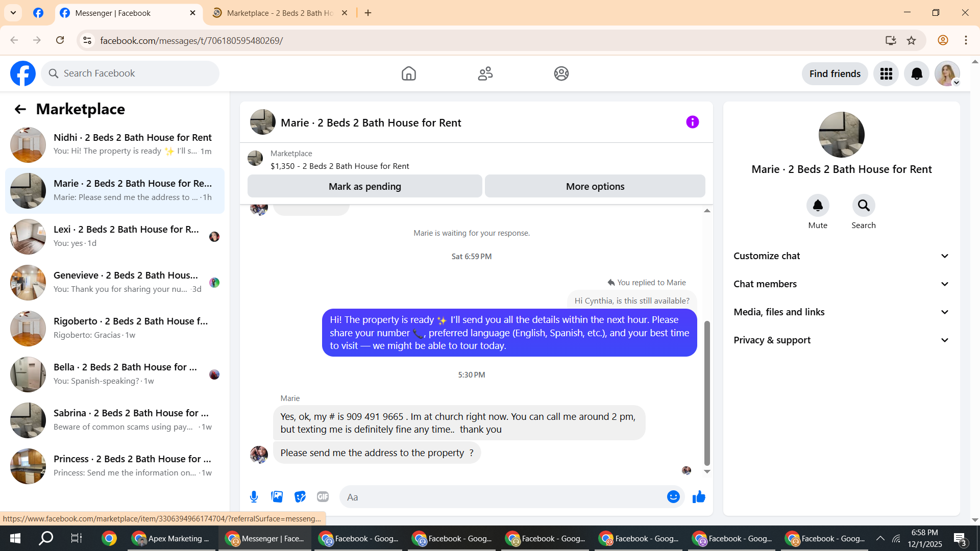Show hidden system tray icons
Screen dimensions: 980x551
880,538
